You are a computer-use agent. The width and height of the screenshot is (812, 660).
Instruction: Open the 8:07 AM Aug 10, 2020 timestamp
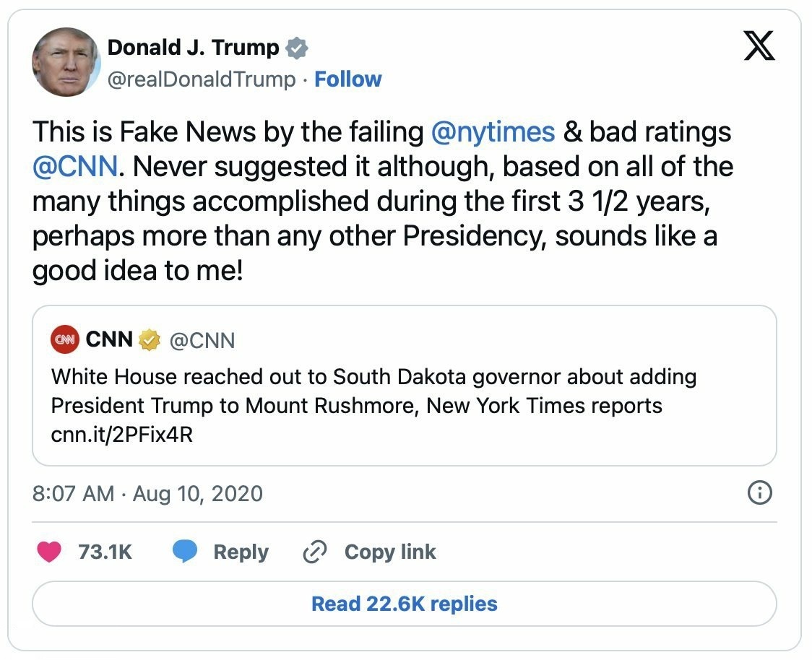(x=147, y=493)
